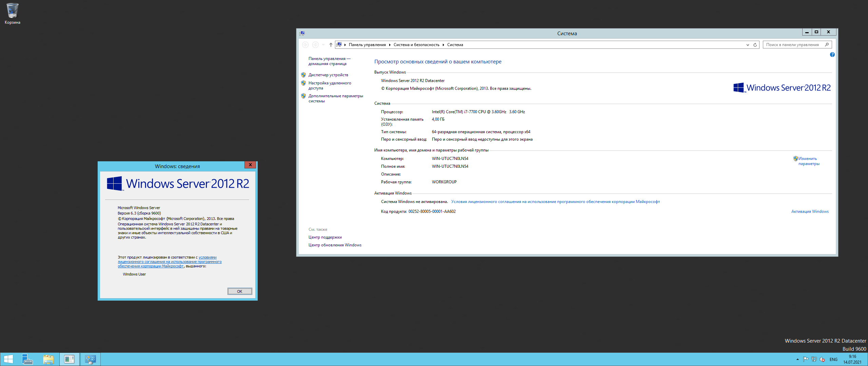This screenshot has height=366, width=868.
Task: Open the Microsoft license terms link in Активация Windows
Action: (x=555, y=202)
